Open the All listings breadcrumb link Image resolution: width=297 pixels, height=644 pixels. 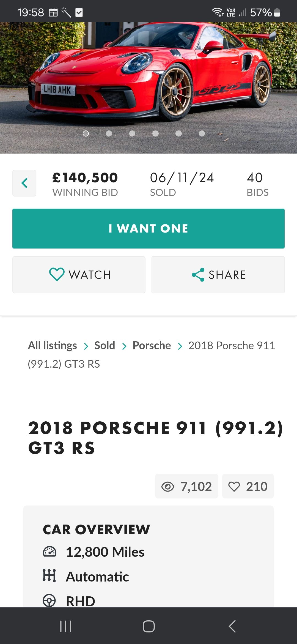(52, 345)
